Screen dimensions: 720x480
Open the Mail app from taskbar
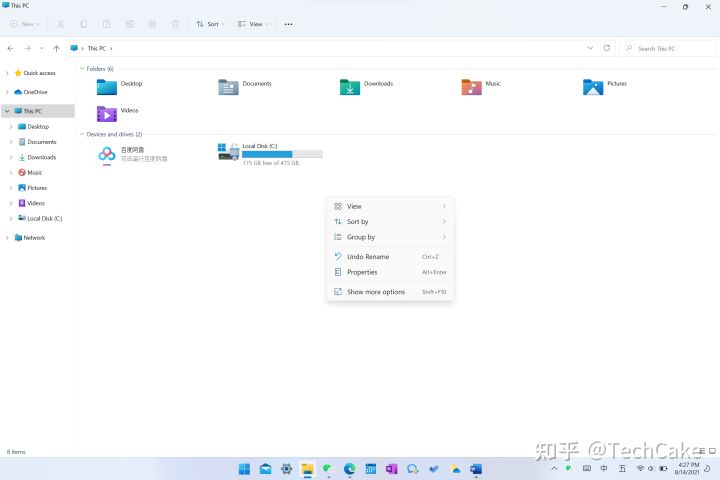coord(265,469)
